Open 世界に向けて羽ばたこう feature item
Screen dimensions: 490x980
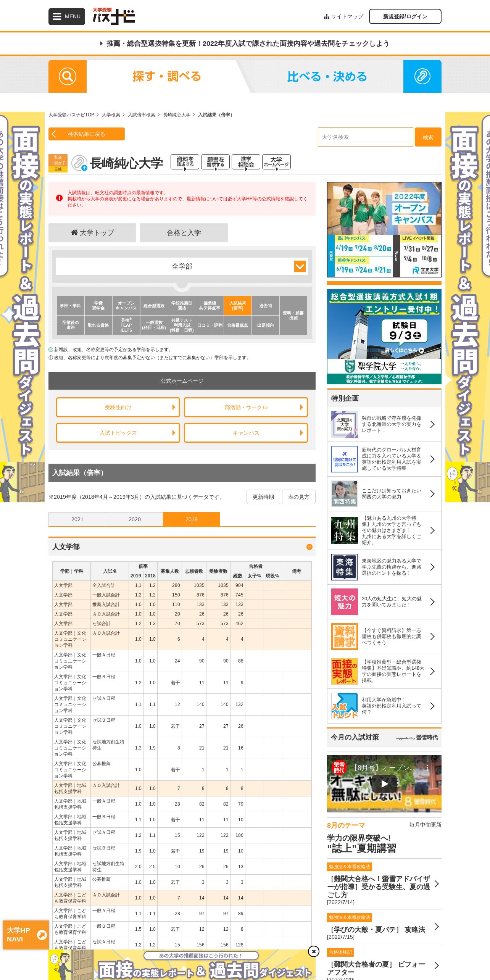(x=384, y=459)
